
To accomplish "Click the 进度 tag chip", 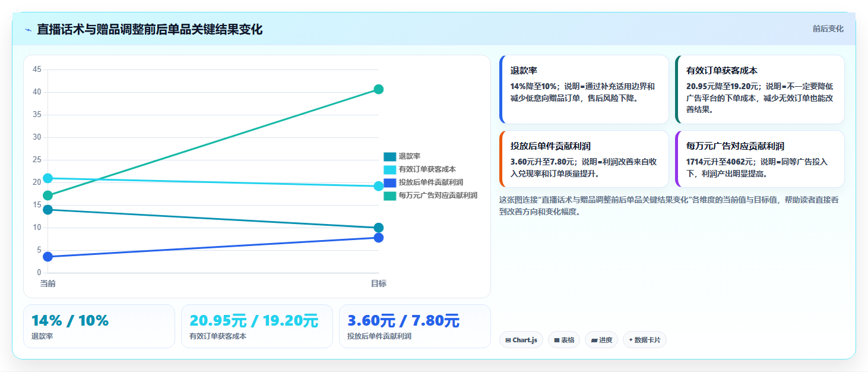I will (601, 340).
